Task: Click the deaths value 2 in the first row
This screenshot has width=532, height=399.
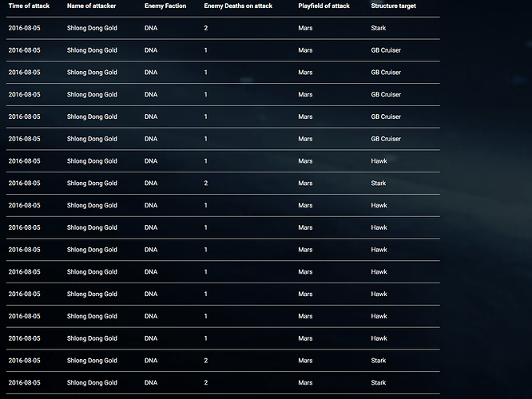Action: (206, 28)
